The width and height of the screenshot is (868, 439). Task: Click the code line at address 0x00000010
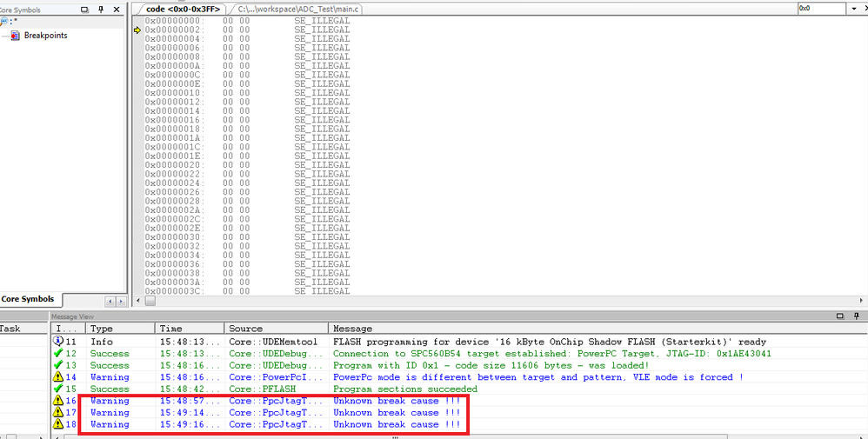(x=247, y=93)
